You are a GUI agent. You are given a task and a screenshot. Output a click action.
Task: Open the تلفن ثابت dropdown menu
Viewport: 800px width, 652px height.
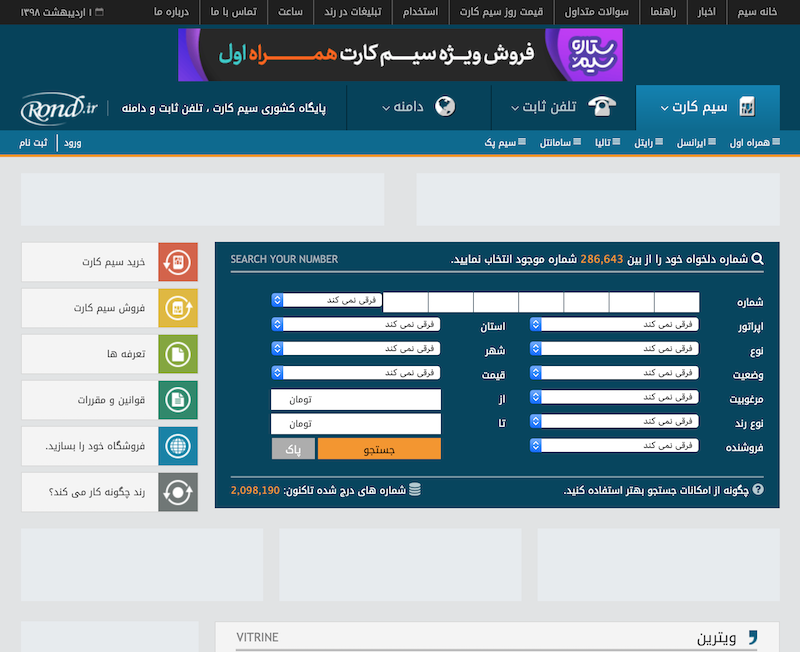[563, 107]
